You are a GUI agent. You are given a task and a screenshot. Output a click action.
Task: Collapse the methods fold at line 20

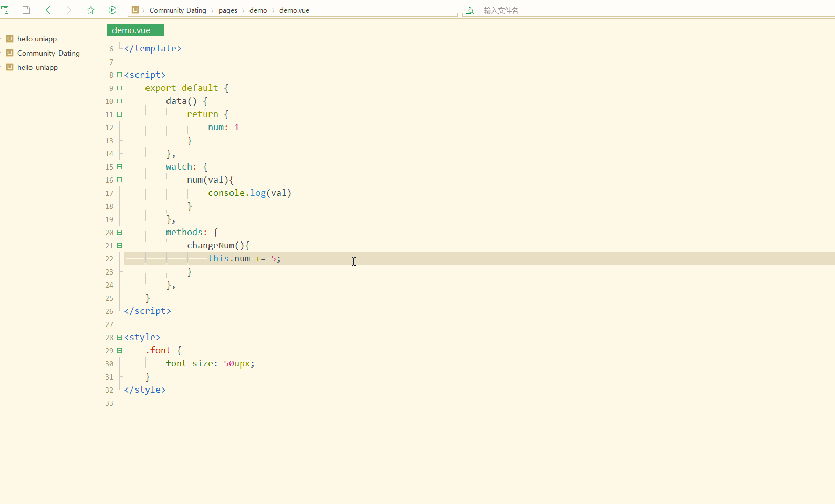119,232
